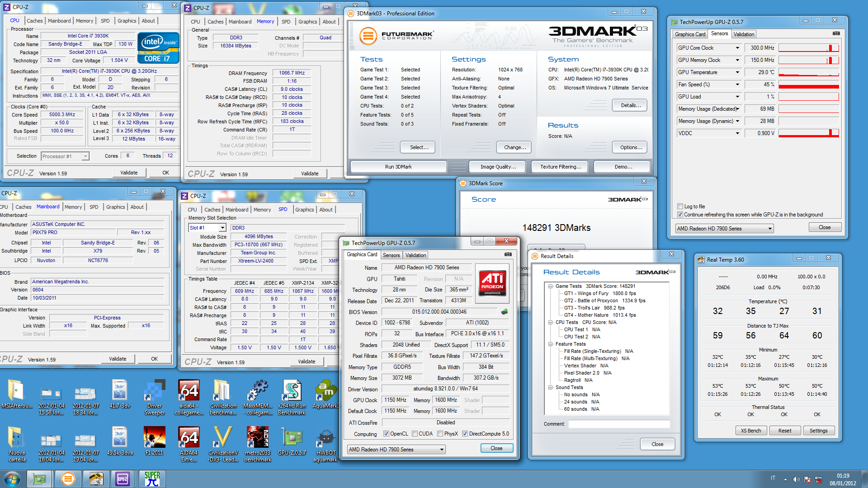Open the Caches tab in the CPU-Z CPU window
Viewport: 868px width, 488px height.
[34, 21]
